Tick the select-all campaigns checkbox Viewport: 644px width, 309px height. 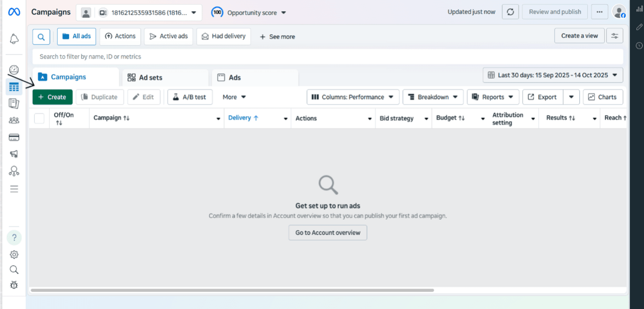click(x=39, y=118)
